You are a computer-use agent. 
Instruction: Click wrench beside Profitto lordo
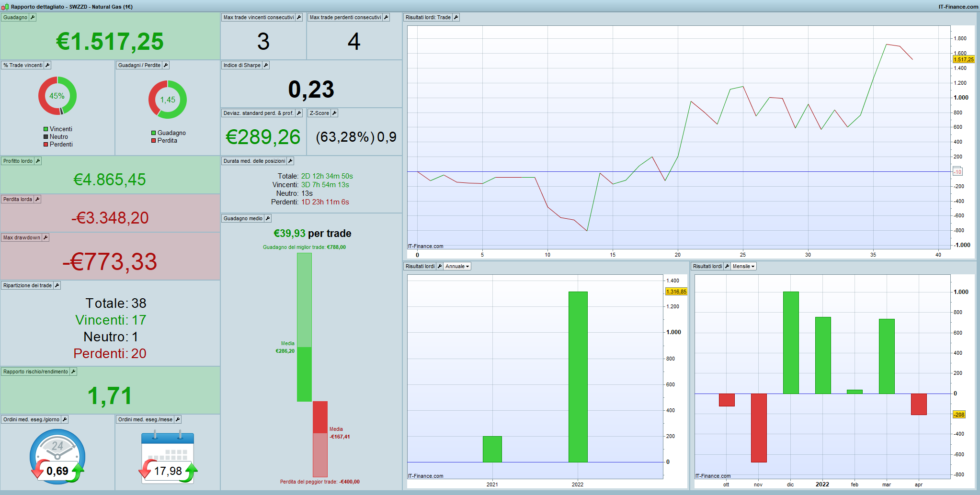(38, 161)
